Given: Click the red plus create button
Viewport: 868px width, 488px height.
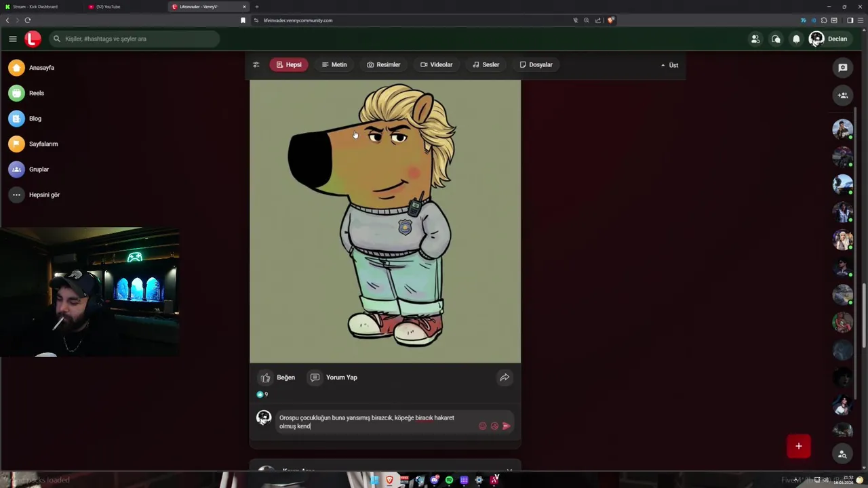Looking at the screenshot, I should tap(799, 446).
